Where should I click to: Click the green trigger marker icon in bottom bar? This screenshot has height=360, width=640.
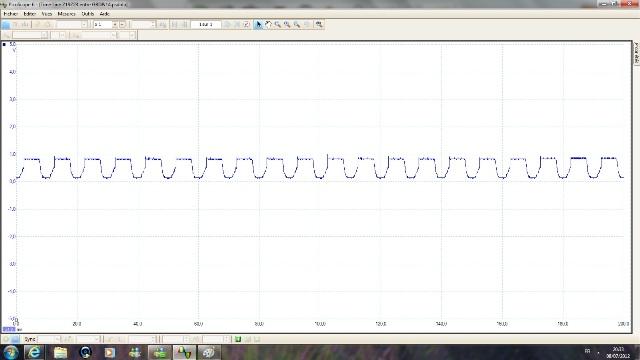pyautogui.click(x=238, y=339)
